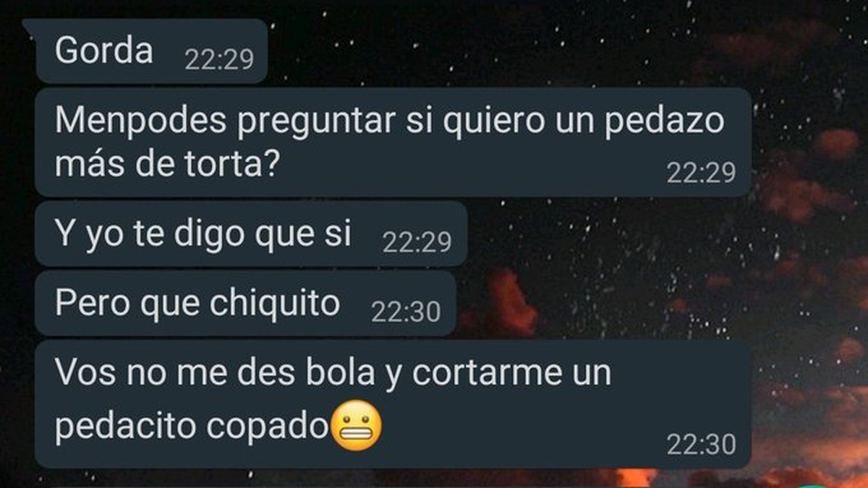Screen dimensions: 868x488
Task: Select the "Y yo te digo que si" message
Action: [x=250, y=234]
